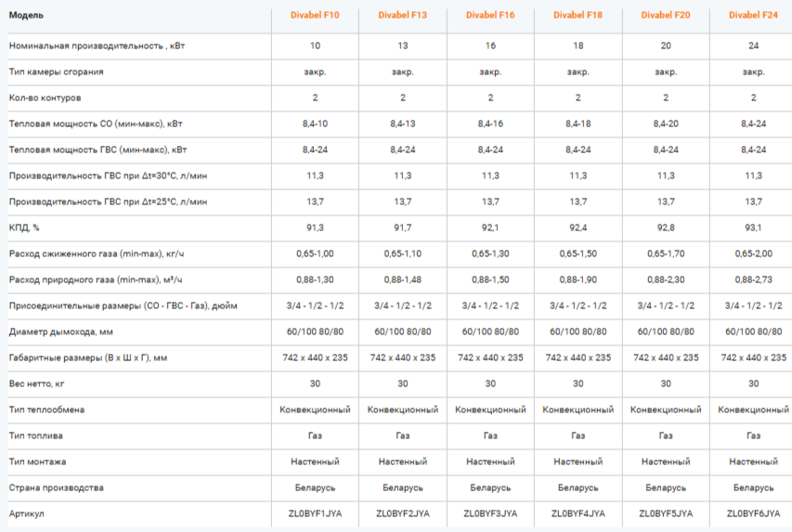Click natural gas value 0,88-1,30
This screenshot has width=792, height=532.
[x=315, y=279]
